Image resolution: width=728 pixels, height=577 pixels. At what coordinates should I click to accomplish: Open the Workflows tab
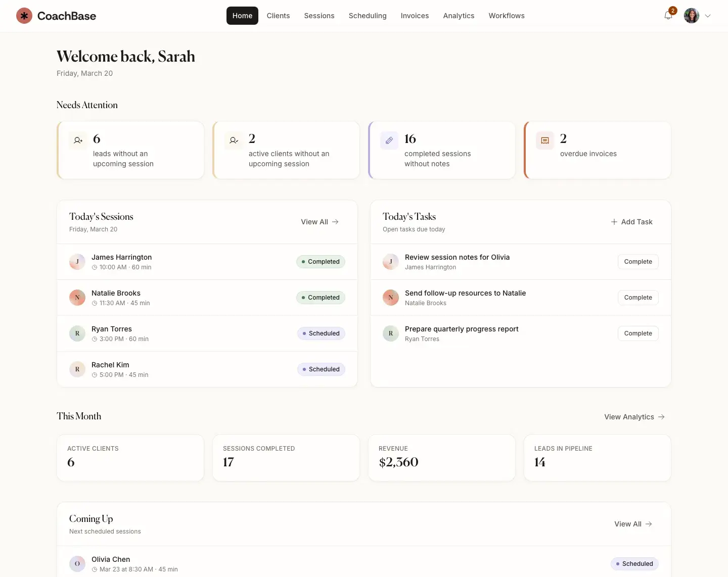point(507,16)
